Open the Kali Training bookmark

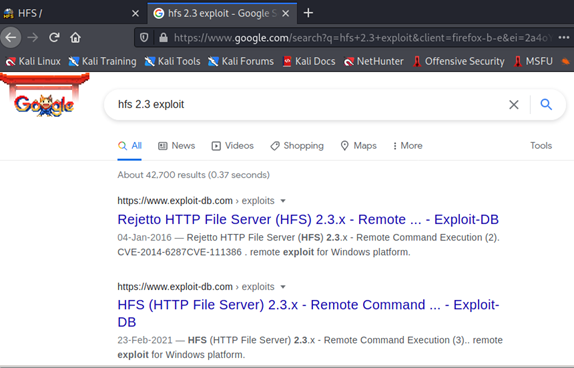102,61
